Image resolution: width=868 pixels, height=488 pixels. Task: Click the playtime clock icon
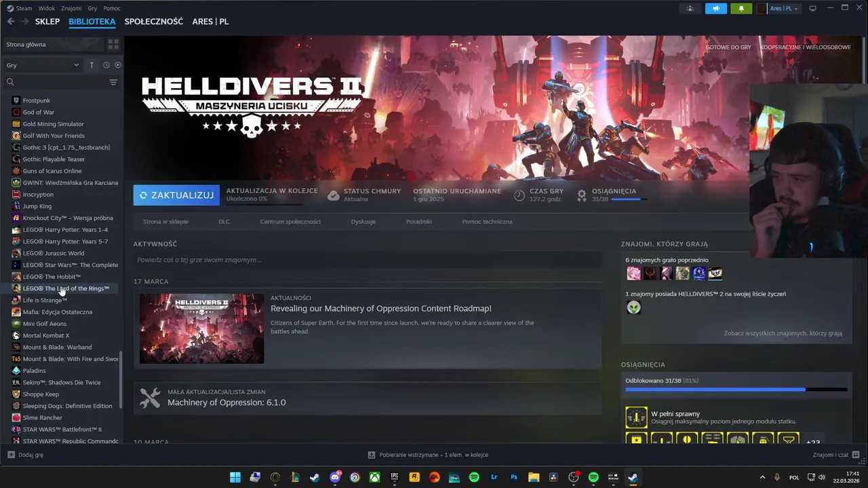pyautogui.click(x=519, y=195)
